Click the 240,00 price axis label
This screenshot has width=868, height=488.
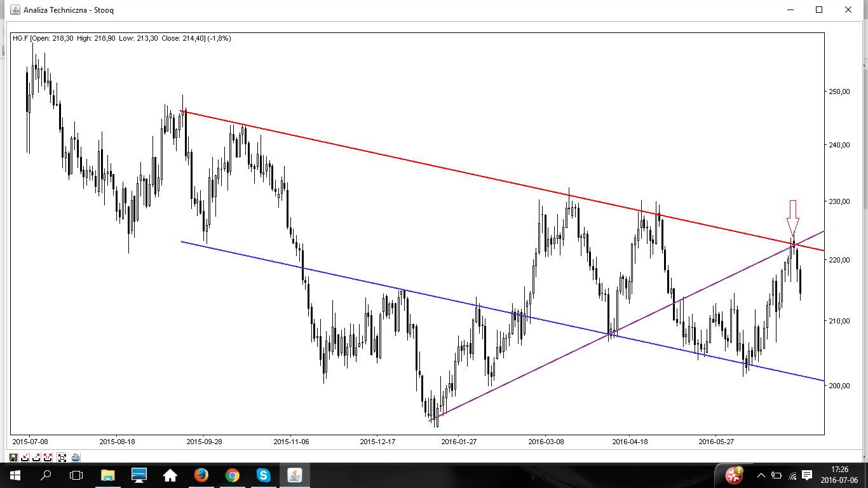[x=838, y=145]
